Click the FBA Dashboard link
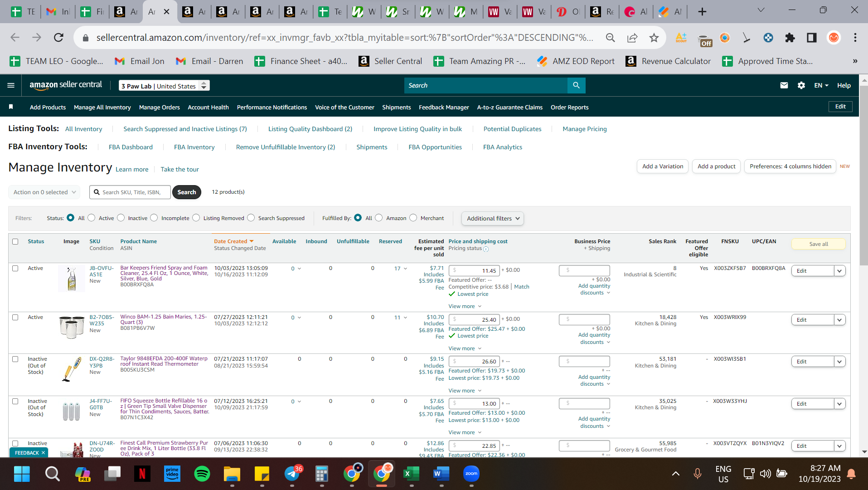Image resolution: width=868 pixels, height=490 pixels. click(131, 147)
